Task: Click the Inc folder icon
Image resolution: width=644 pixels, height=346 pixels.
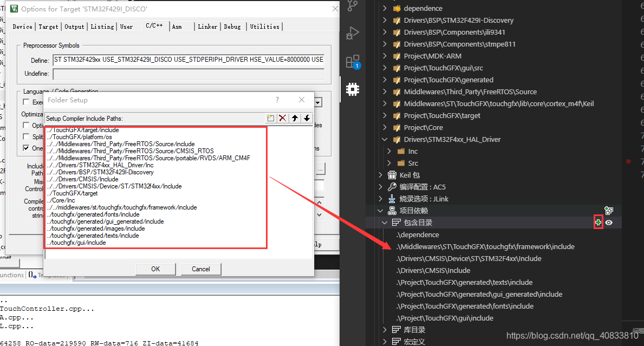Action: click(x=401, y=151)
